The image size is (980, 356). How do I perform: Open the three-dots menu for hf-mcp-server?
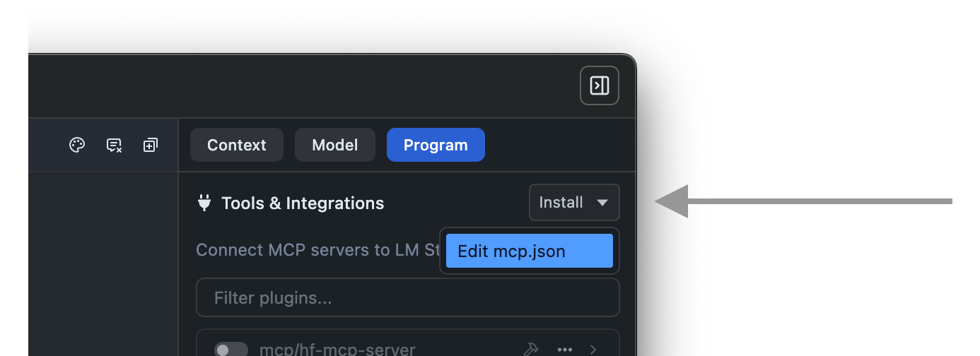tap(564, 349)
